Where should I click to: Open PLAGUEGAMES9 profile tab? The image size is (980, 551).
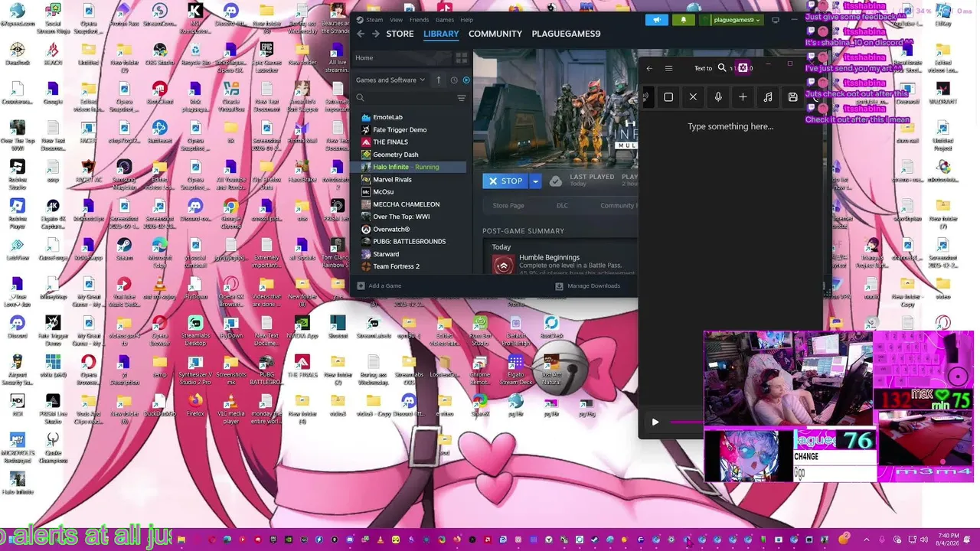[566, 34]
